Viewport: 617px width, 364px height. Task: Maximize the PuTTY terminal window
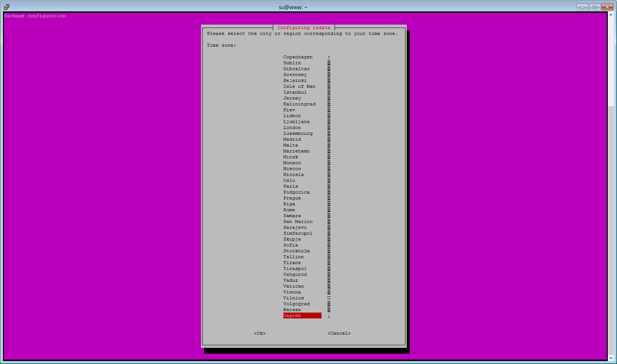pos(595,7)
